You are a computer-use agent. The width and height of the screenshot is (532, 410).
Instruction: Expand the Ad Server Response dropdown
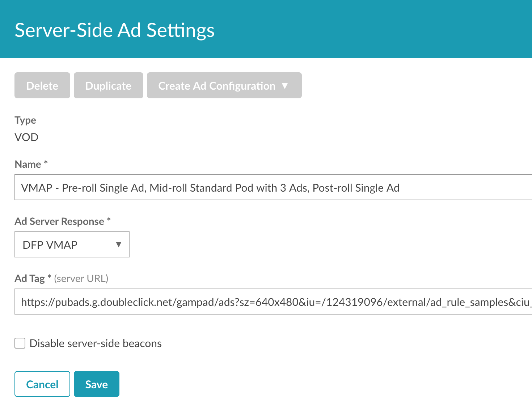coord(72,245)
